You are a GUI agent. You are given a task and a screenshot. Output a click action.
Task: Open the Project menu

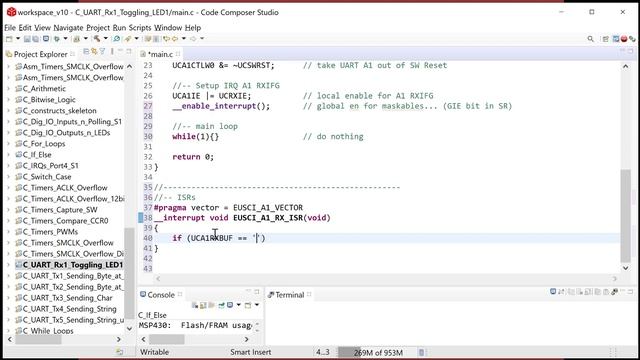click(98, 28)
